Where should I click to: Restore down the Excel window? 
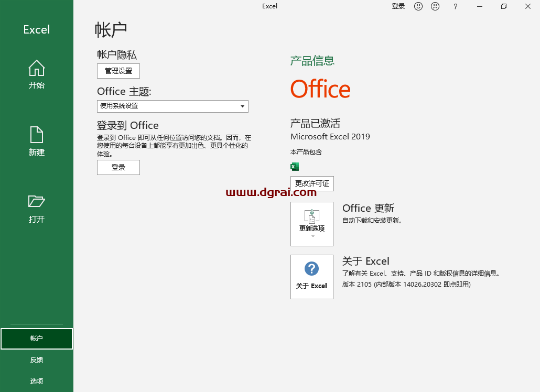coord(503,6)
